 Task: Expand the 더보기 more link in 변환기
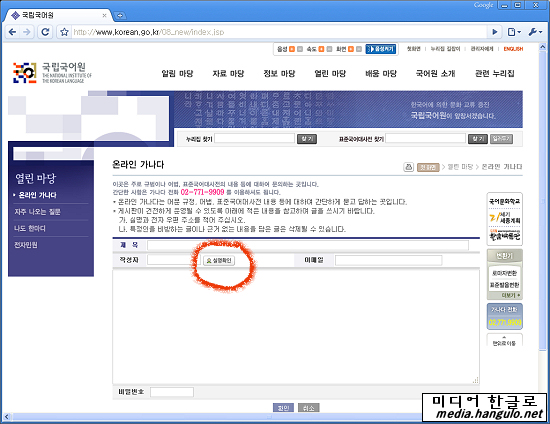point(511,295)
